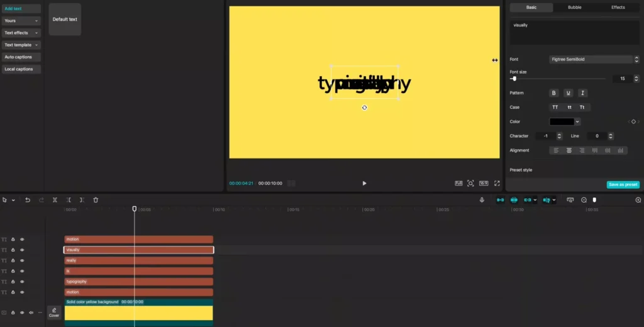Adjust the Character spacing stepper
Screen dimensions: 644x327
coord(559,136)
